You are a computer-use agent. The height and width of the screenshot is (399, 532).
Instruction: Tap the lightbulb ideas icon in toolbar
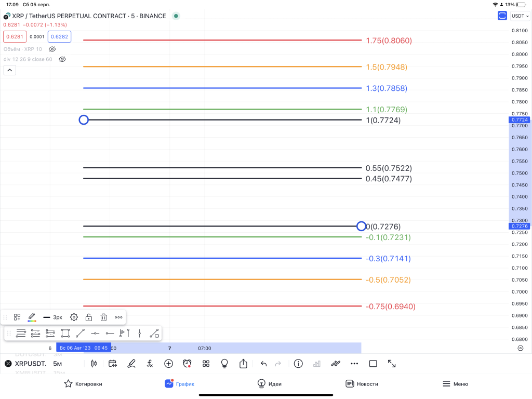[x=224, y=364]
